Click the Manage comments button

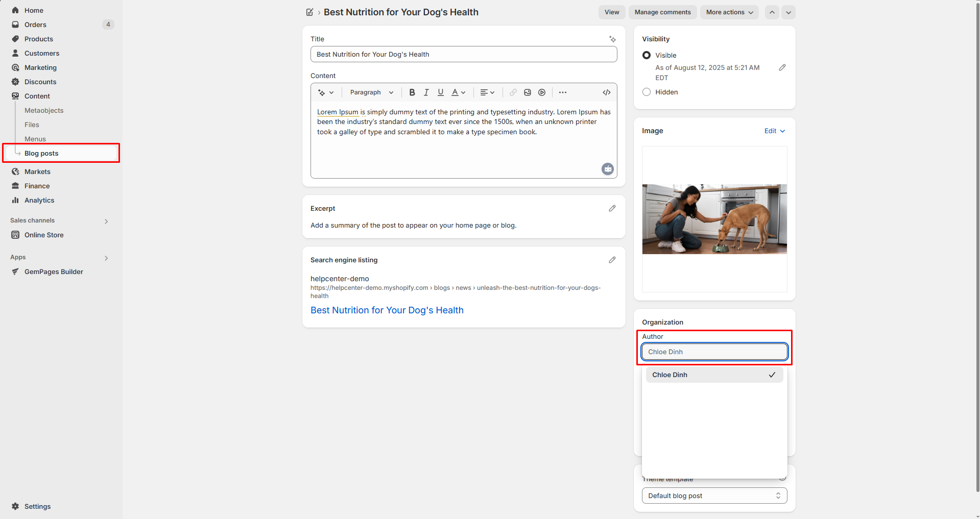662,12
